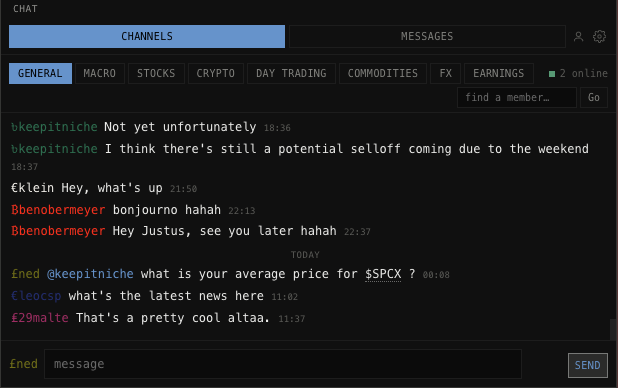Viewport: 618px width, 388px height.
Task: Click username keepitniche on selloff message
Action: click(54, 149)
